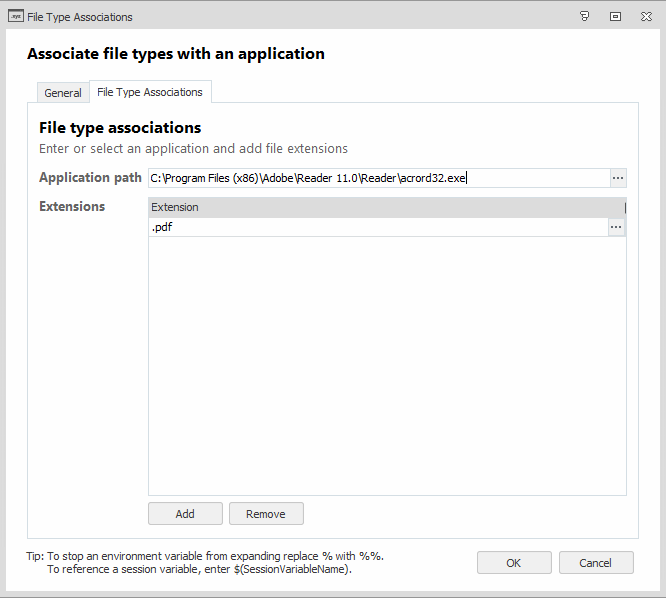Click the 'File type associations' section heading
Viewport: 666px width, 598px height.
click(120, 128)
